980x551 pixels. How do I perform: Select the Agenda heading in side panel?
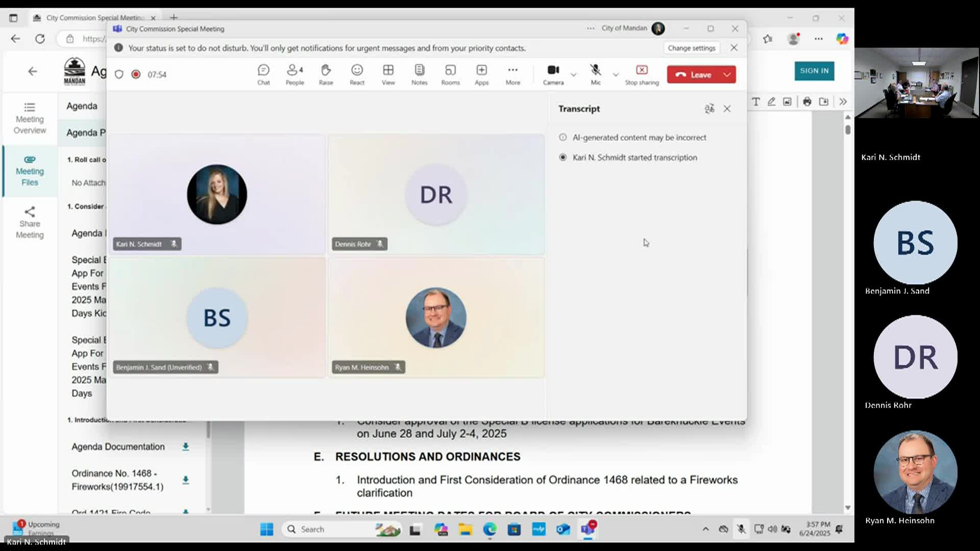82,106
